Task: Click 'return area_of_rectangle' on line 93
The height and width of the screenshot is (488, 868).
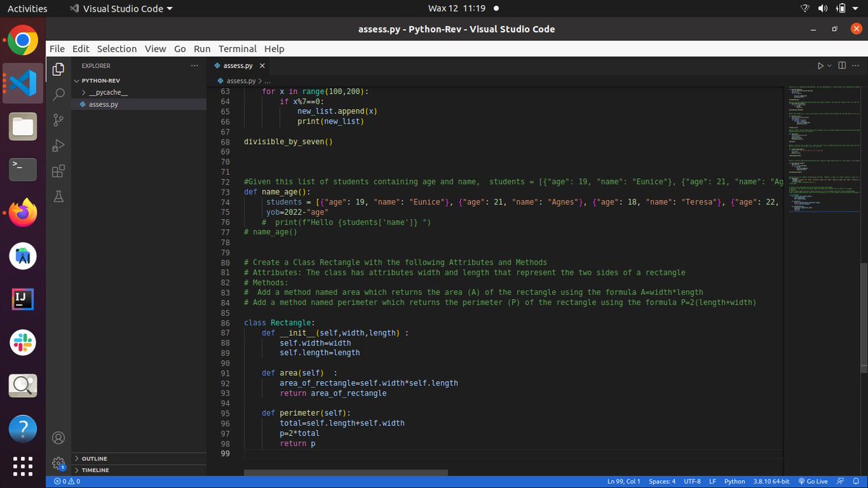Action: (333, 393)
